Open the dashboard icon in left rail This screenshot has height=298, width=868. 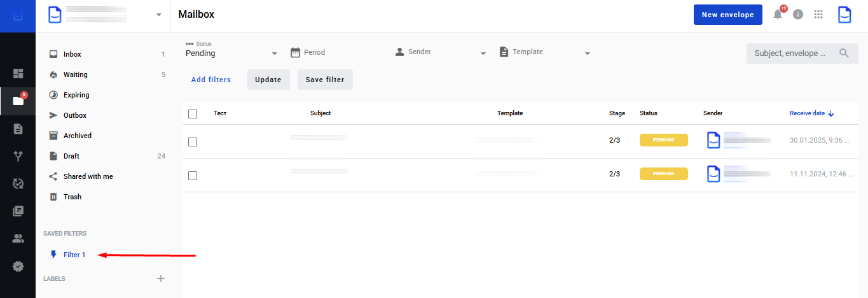coord(18,73)
